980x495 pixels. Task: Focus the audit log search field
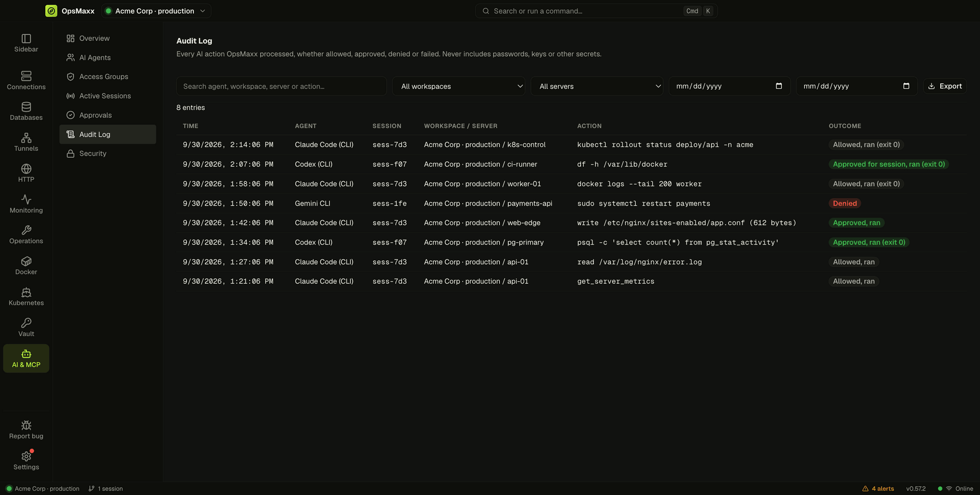tap(281, 86)
